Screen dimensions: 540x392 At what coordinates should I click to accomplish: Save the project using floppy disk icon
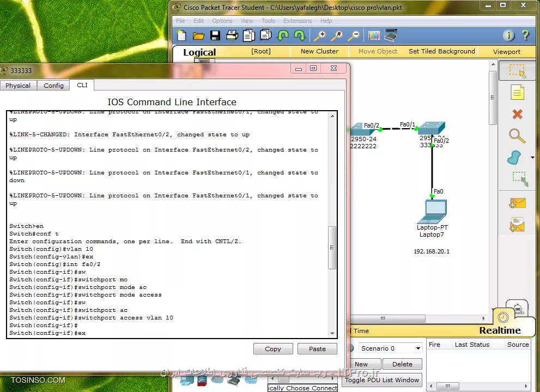point(215,35)
